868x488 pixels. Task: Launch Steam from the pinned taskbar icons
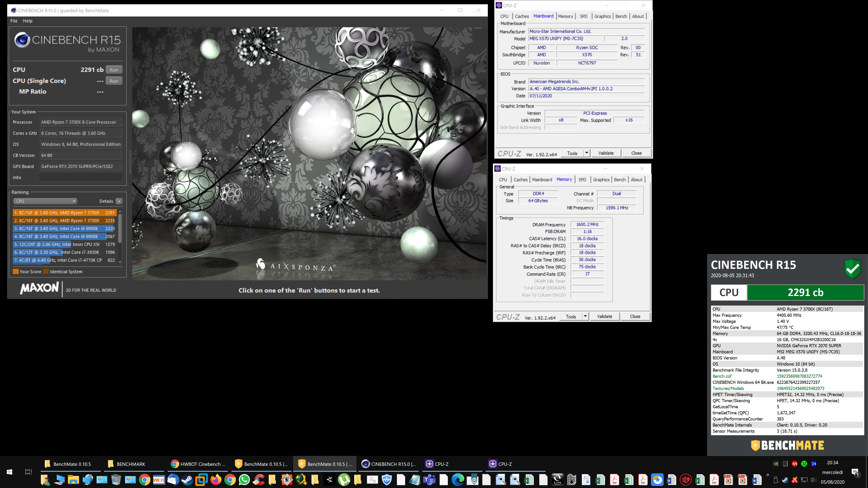[x=187, y=480]
